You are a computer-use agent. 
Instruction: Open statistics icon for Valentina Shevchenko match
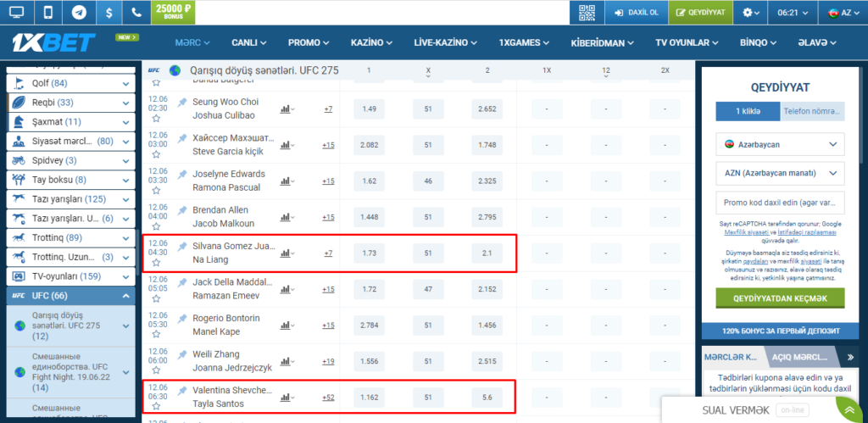pyautogui.click(x=287, y=397)
